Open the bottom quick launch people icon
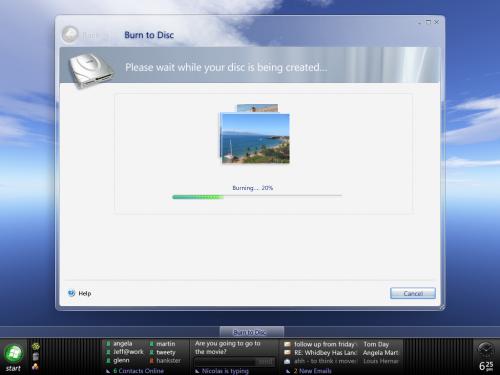This screenshot has width=500, height=375. 35,366
